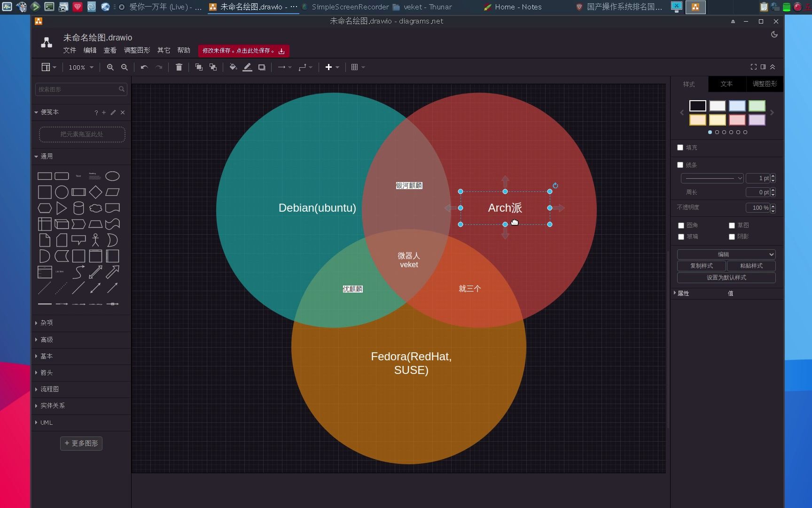Select the rounded rectangle shape
This screenshot has height=508, width=812.
point(62,176)
